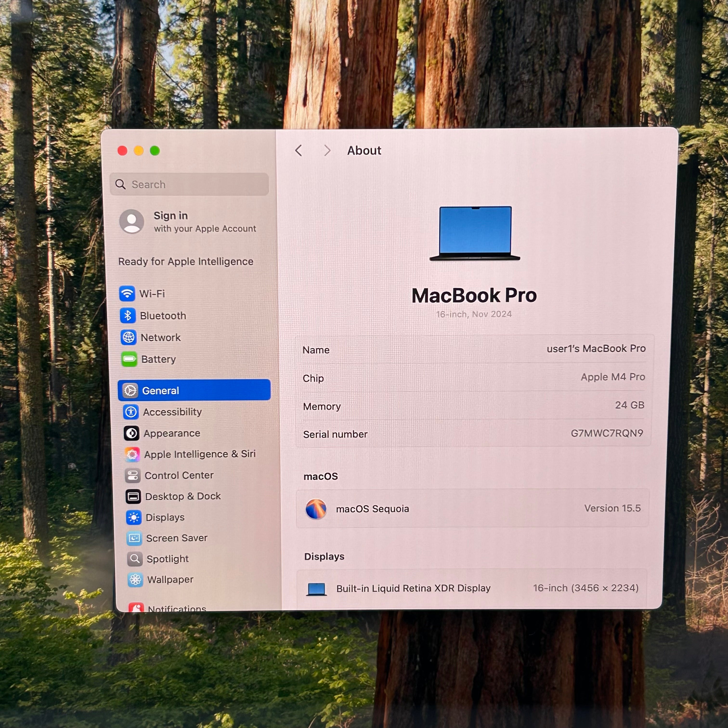Click the Spotlight magnifier icon
Screen dimensions: 728x728
point(135,559)
